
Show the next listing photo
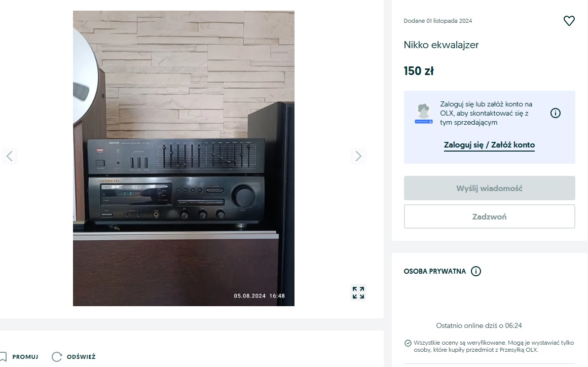click(358, 156)
